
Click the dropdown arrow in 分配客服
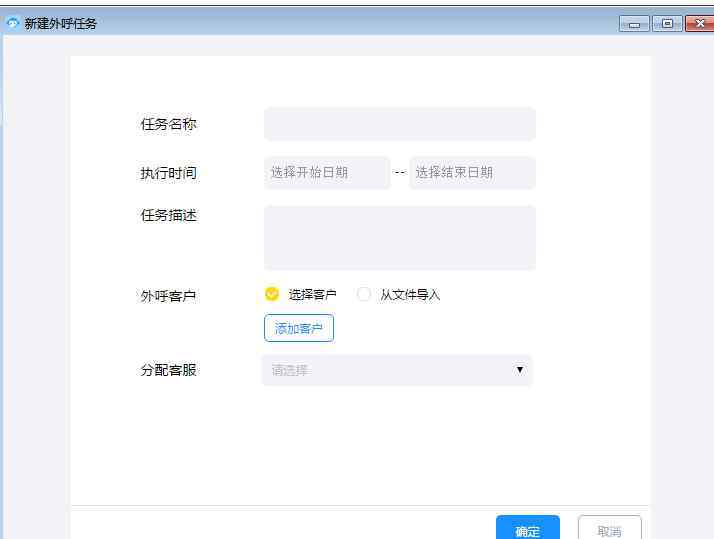coord(520,370)
